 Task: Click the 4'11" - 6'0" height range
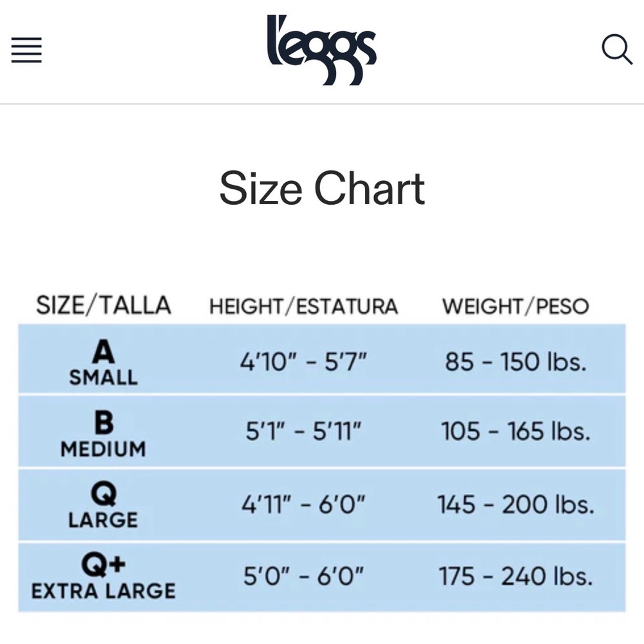pos(303,504)
